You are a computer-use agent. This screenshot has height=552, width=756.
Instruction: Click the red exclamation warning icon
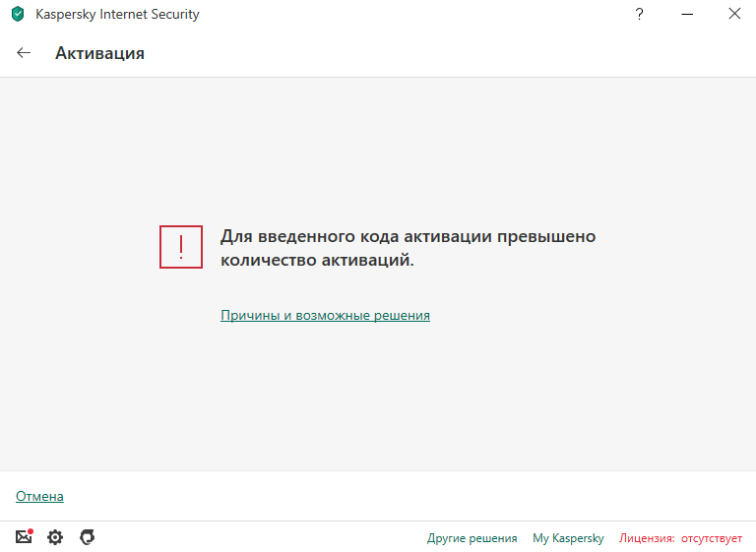coord(181,247)
